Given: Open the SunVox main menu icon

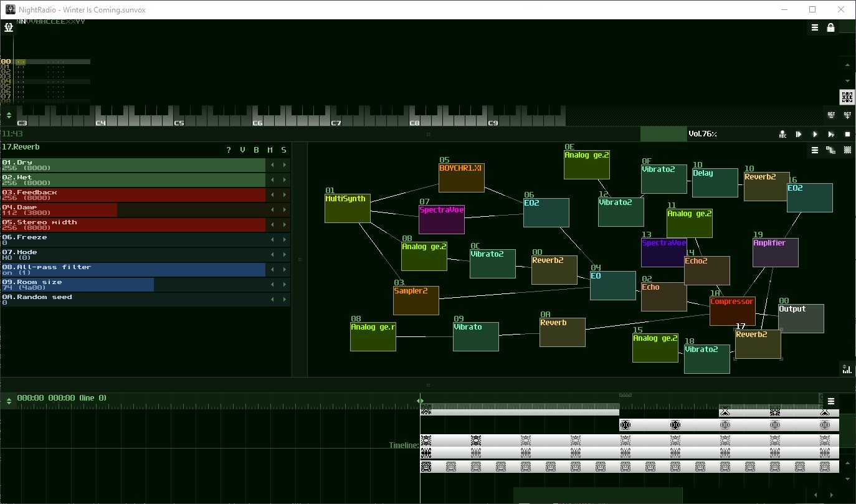Looking at the screenshot, I should (9, 28).
